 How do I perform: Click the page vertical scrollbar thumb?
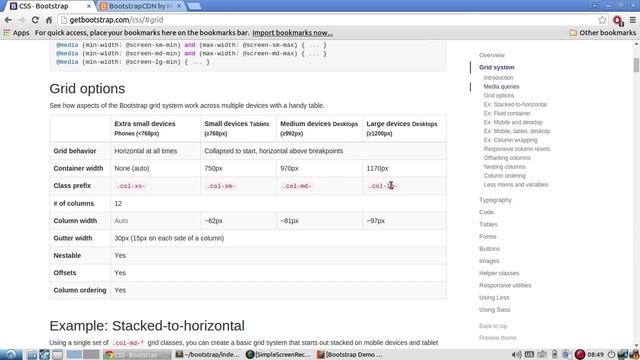click(636, 65)
